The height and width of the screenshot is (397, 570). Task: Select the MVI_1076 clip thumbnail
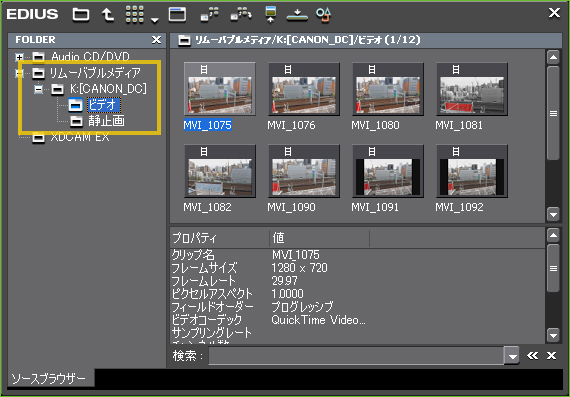pyautogui.click(x=304, y=89)
